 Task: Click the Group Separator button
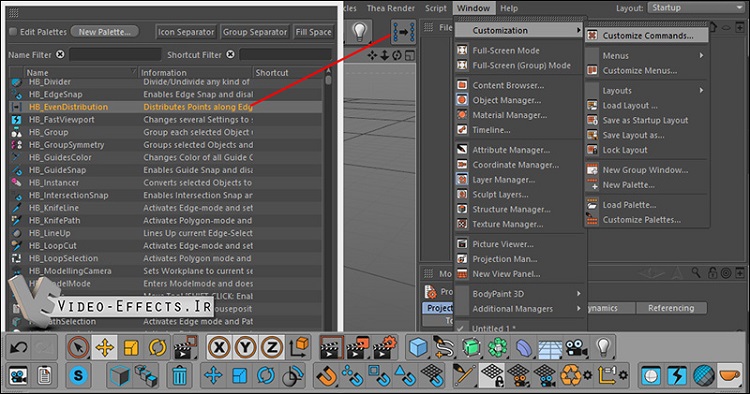(255, 32)
